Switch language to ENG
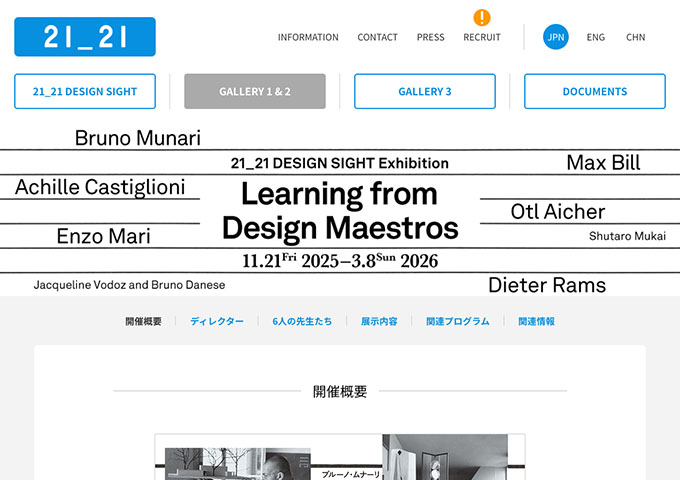The image size is (680, 480). (x=596, y=37)
